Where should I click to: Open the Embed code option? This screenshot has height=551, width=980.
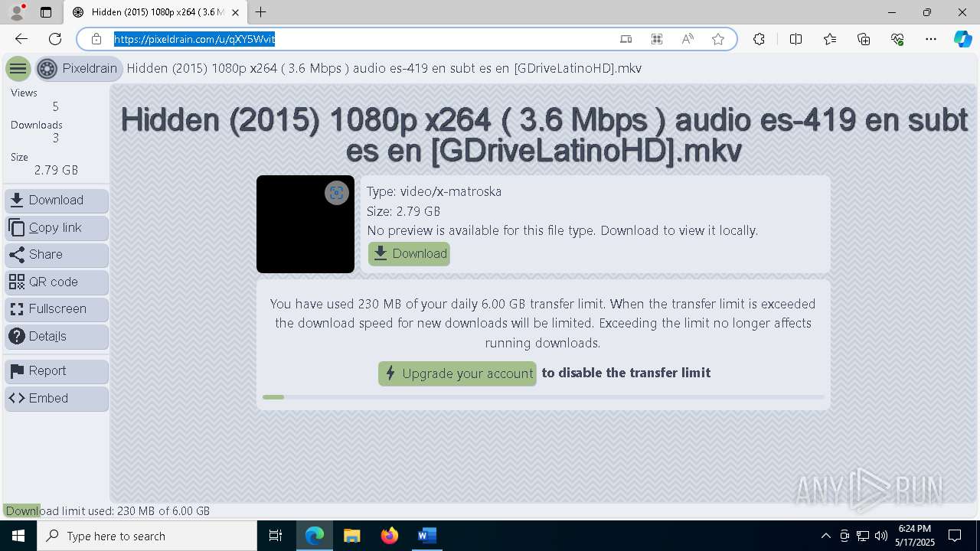pos(57,399)
